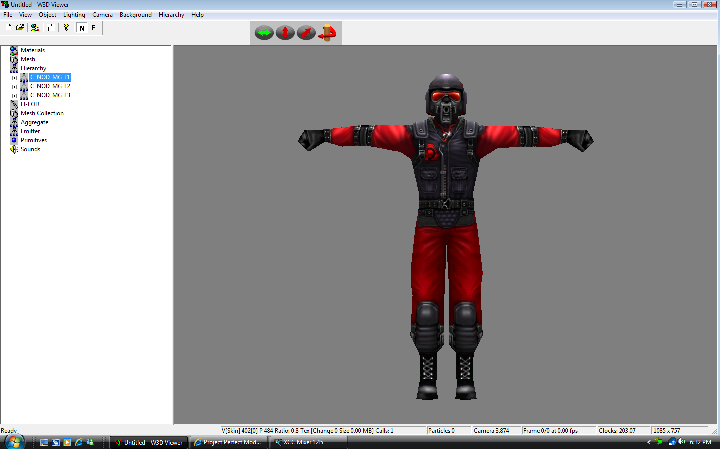Image resolution: width=720 pixels, height=449 pixels.
Task: Switch to the third taskbar window button
Action: pos(308,443)
